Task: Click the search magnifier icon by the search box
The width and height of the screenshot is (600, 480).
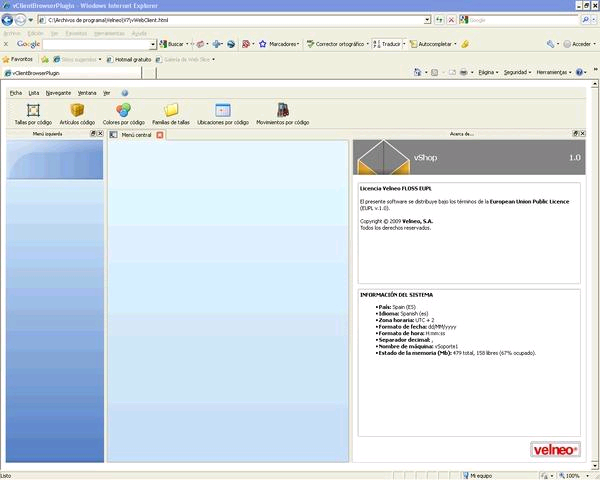Action: (x=585, y=20)
